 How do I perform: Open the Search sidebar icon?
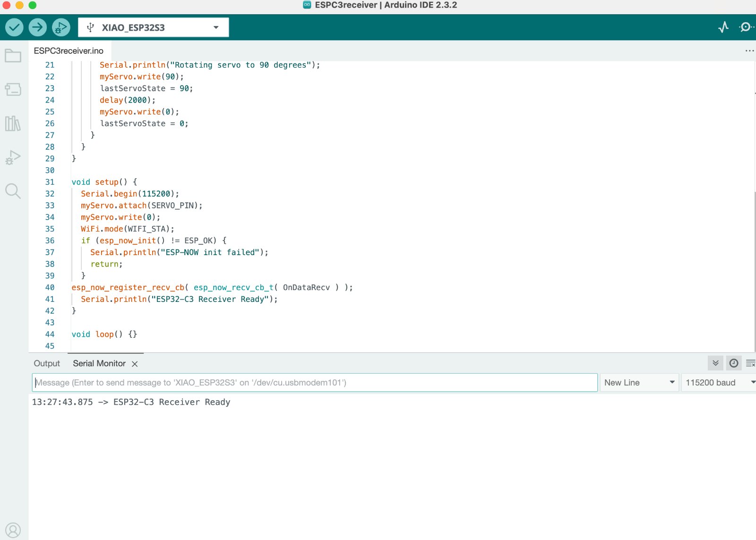point(13,191)
